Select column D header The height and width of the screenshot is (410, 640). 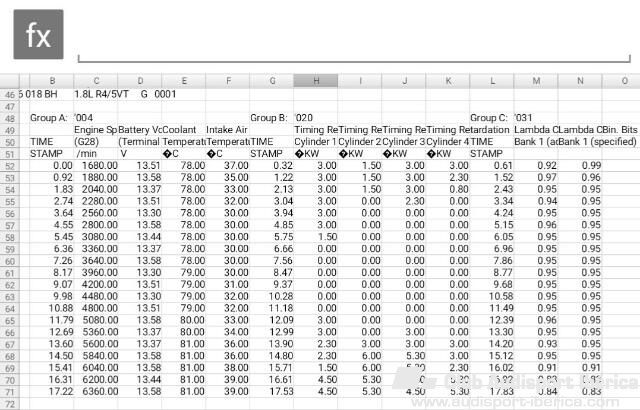tap(140, 80)
